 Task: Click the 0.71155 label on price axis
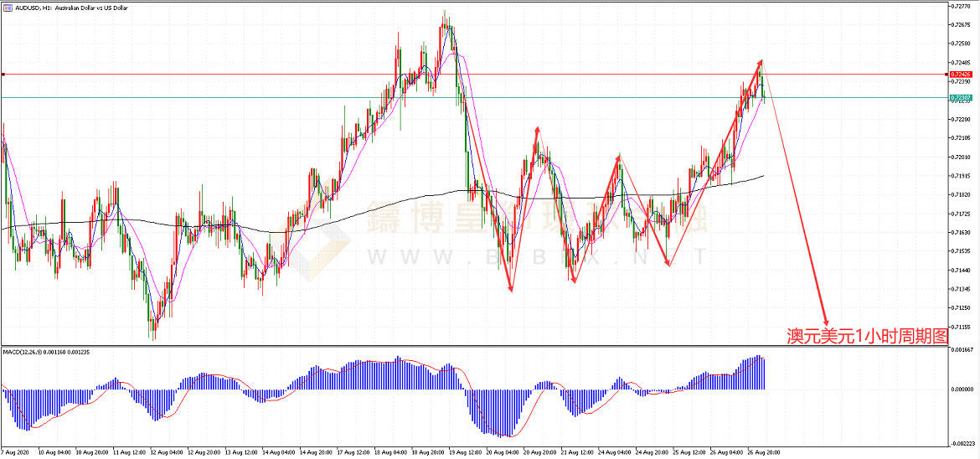click(962, 327)
